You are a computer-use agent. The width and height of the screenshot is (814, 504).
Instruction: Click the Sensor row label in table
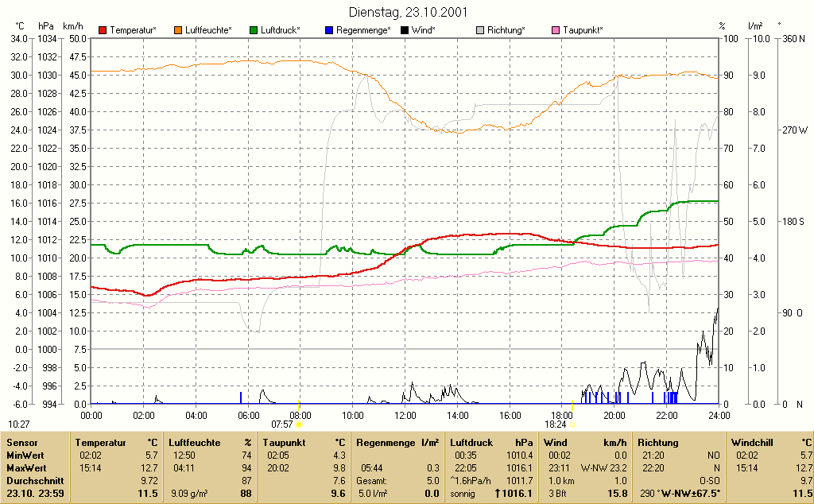(21, 443)
